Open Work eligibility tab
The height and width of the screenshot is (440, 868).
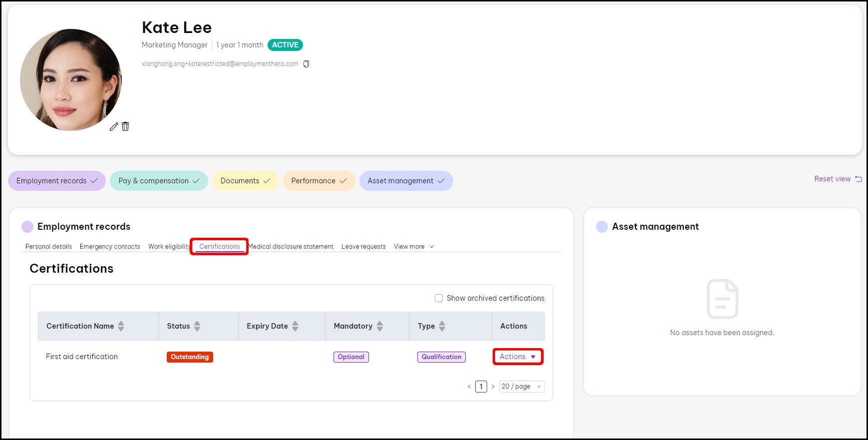[x=169, y=247]
